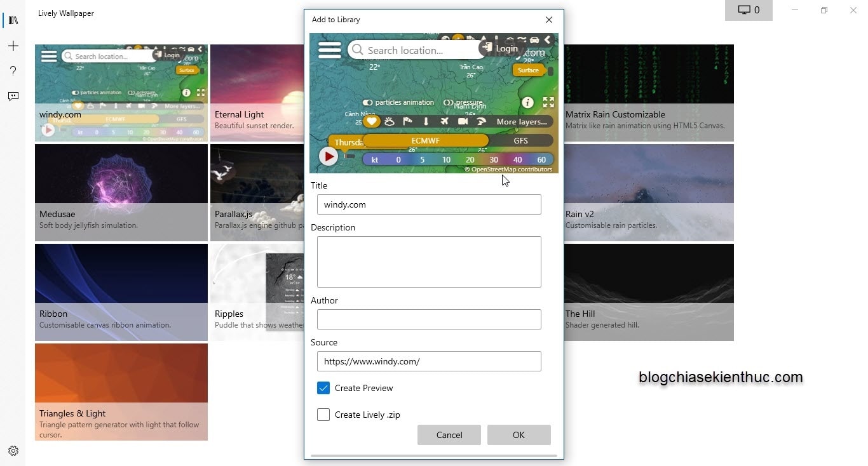Screen dimensions: 868x466
Task: Select the GFS model tab in dialog preview
Action: [x=520, y=141]
